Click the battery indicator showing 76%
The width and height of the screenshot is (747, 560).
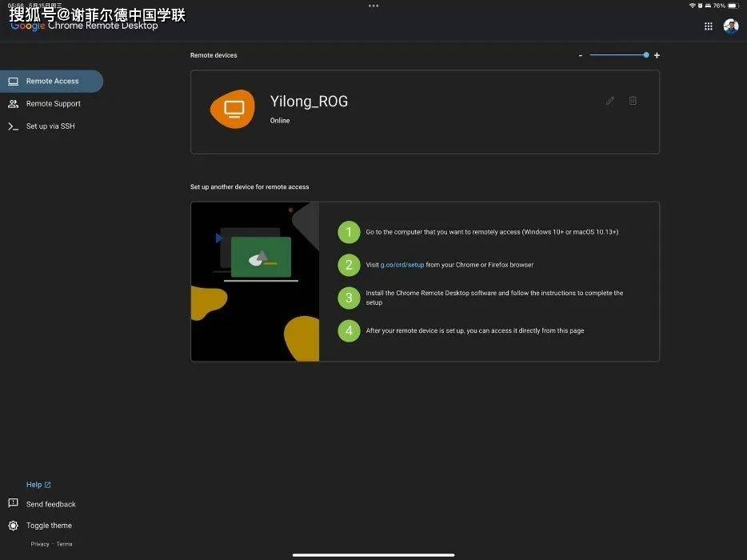[725, 6]
